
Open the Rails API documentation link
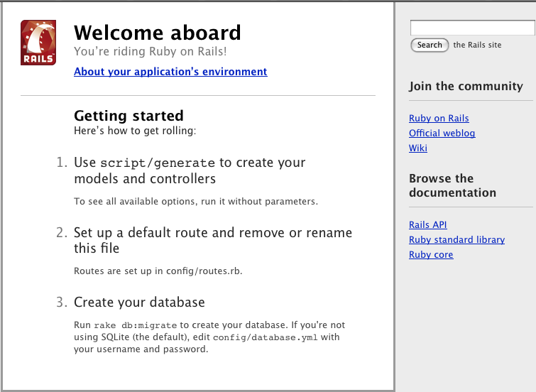coord(427,225)
